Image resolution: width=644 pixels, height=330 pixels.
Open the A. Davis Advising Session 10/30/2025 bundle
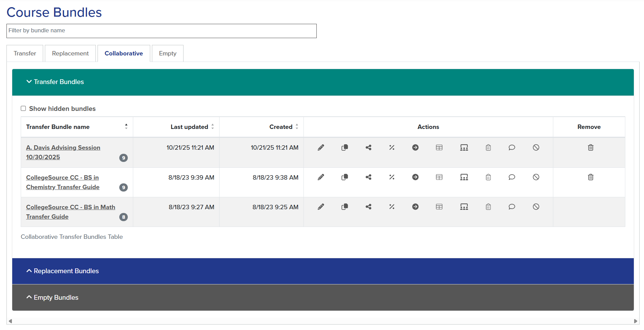click(x=63, y=152)
